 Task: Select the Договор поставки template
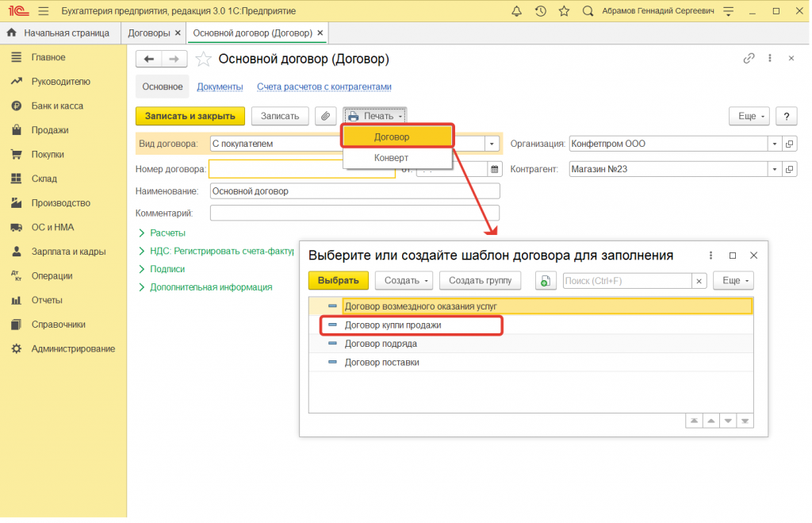tap(381, 362)
